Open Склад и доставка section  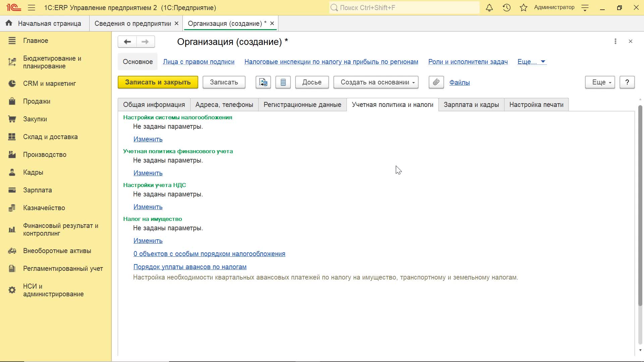pos(55,137)
